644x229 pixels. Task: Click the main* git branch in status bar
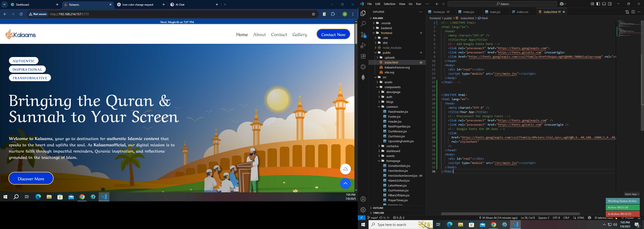(x=373, y=218)
